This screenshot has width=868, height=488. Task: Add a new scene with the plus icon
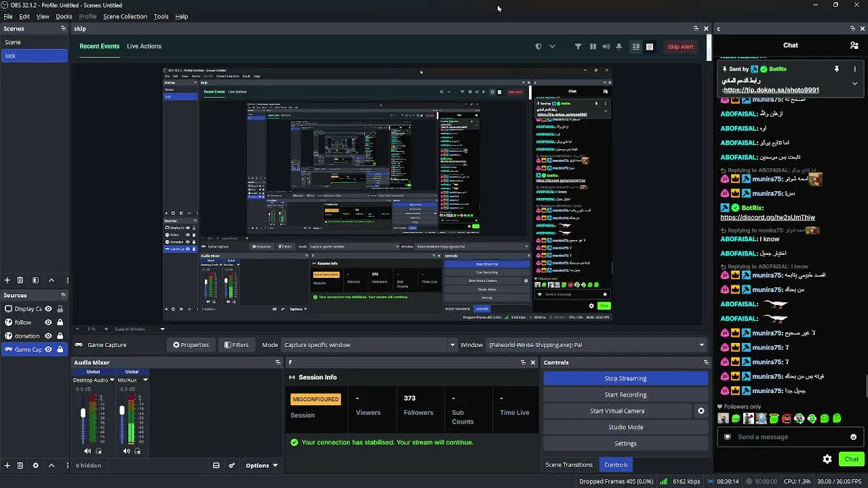(7, 280)
